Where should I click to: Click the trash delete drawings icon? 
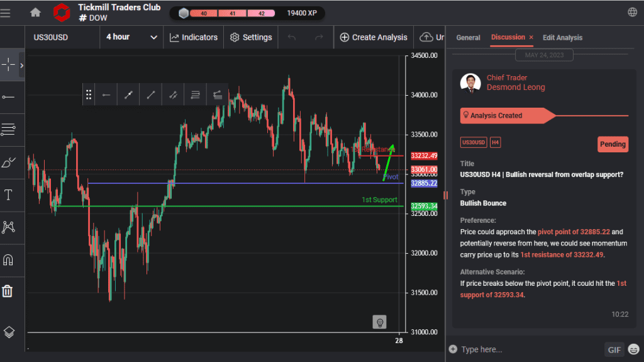pyautogui.click(x=8, y=291)
